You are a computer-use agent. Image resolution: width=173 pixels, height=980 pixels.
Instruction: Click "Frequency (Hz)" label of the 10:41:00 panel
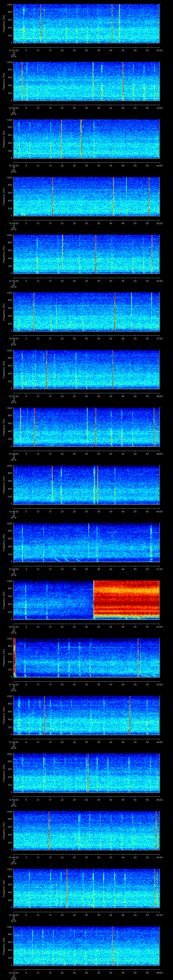[4, 600]
